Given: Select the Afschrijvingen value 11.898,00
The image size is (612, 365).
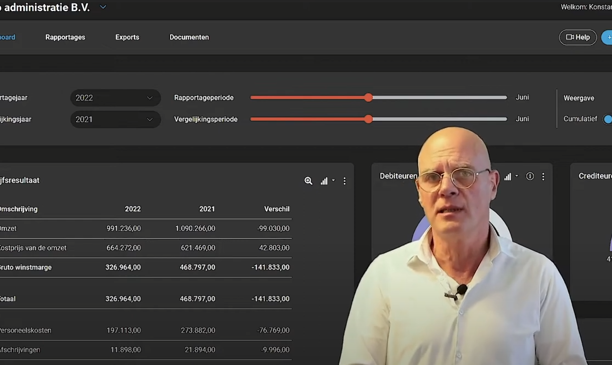Looking at the screenshot, I should pyautogui.click(x=125, y=350).
